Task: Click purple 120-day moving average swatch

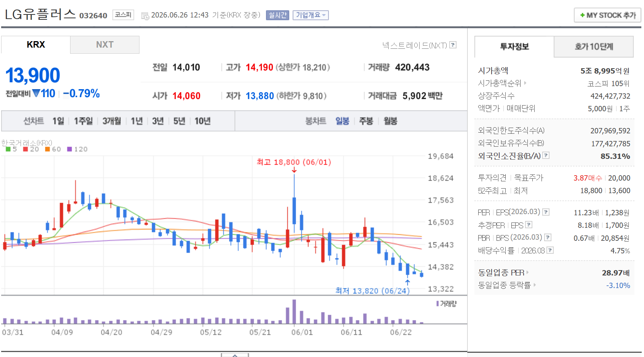Action: (x=69, y=149)
